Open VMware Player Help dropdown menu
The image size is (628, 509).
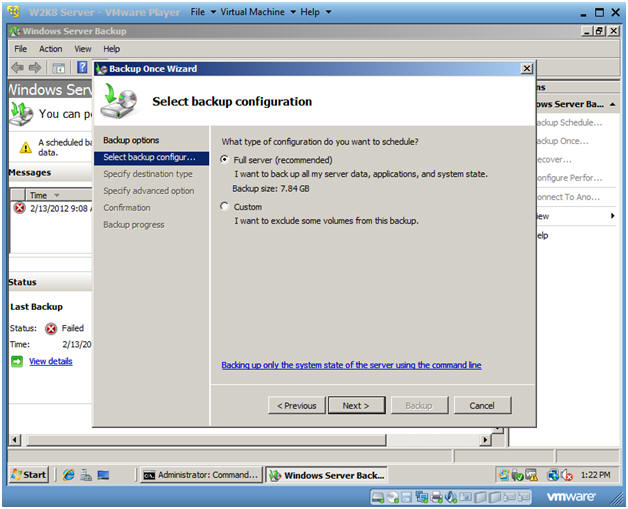(315, 12)
